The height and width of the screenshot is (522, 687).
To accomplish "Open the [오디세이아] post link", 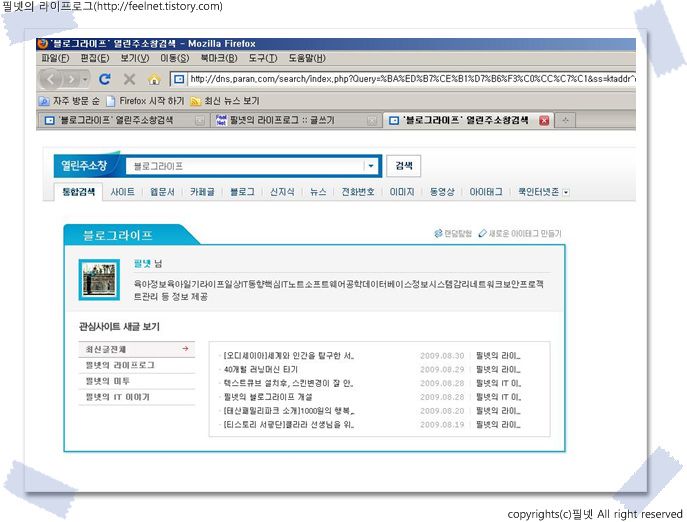I will (x=288, y=356).
